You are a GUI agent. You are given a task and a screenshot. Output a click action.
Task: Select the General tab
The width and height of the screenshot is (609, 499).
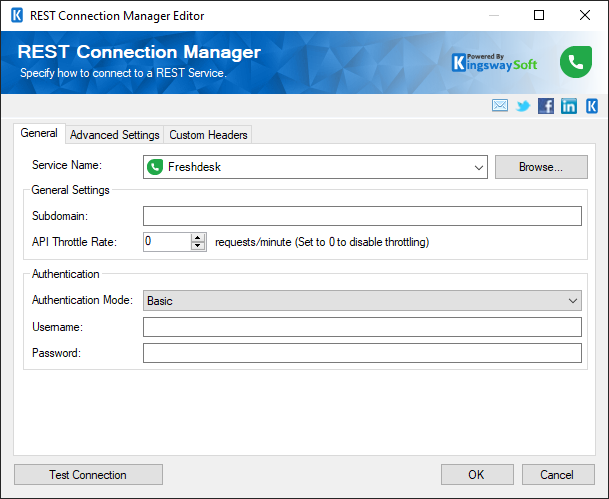click(x=39, y=134)
